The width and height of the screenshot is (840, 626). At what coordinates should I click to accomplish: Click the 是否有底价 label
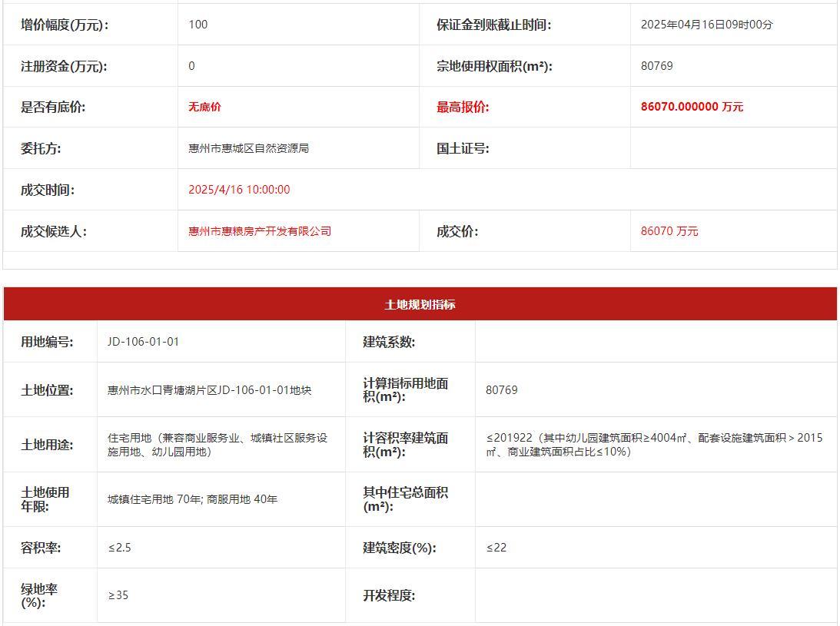[53, 107]
